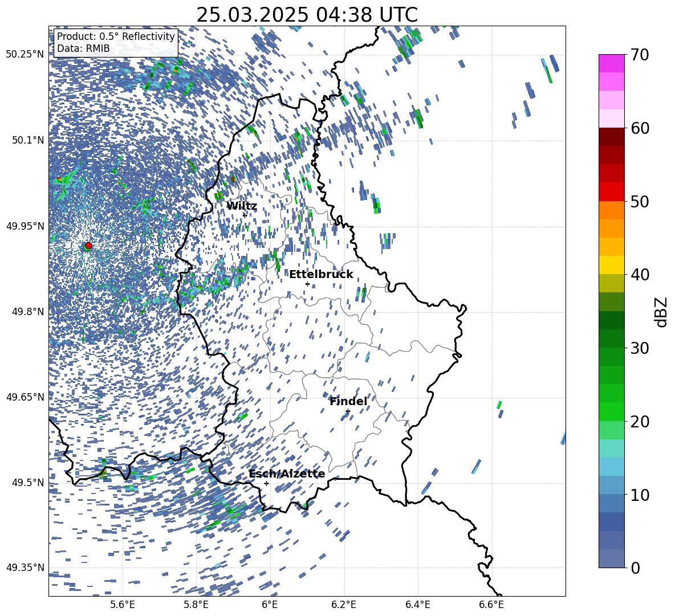This screenshot has width=675, height=616.
Task: Click the 10 tick label on colorbar
Action: (640, 495)
